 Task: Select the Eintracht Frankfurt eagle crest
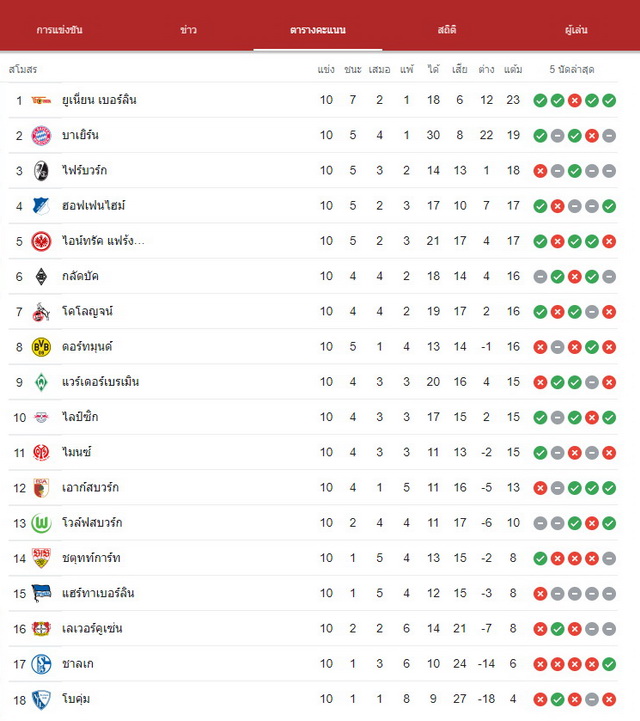click(x=41, y=241)
